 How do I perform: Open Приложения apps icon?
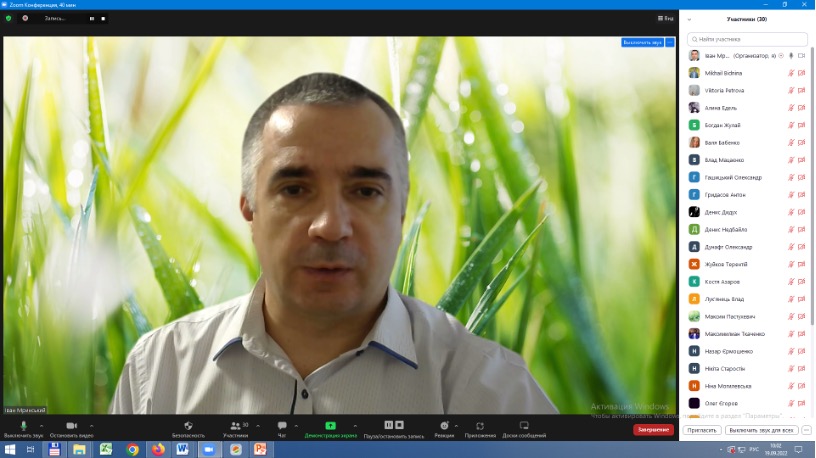pyautogui.click(x=480, y=425)
